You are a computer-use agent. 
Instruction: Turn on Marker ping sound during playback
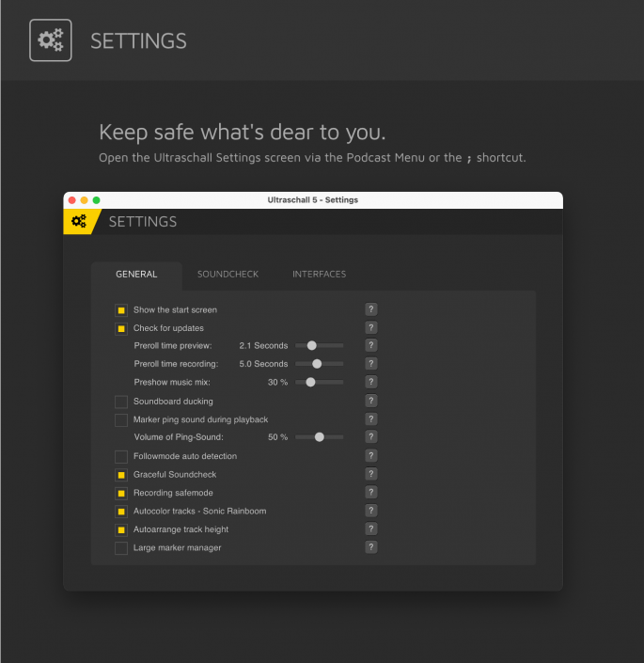tap(121, 419)
